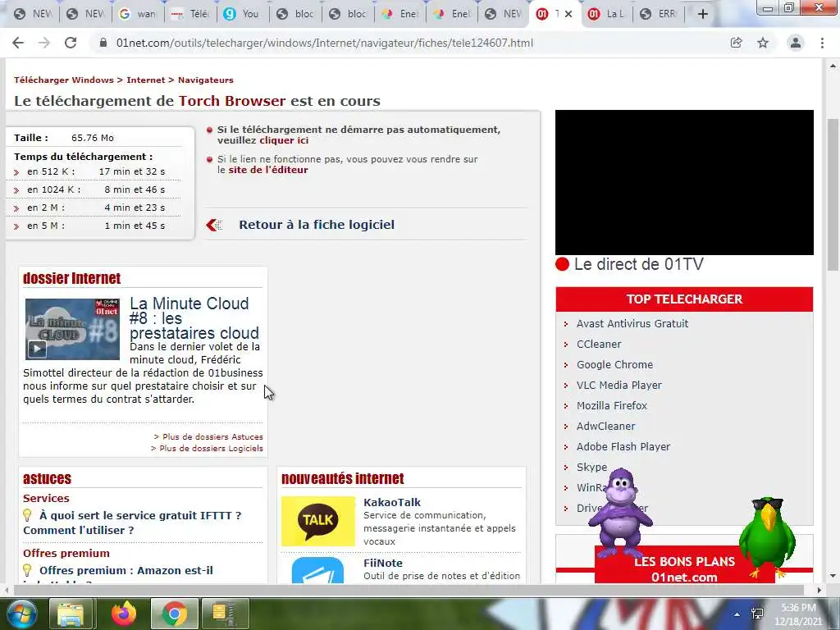Screen dimensions: 840x630
Task: Open Windows Explorer from the taskbar
Action: coord(71,614)
